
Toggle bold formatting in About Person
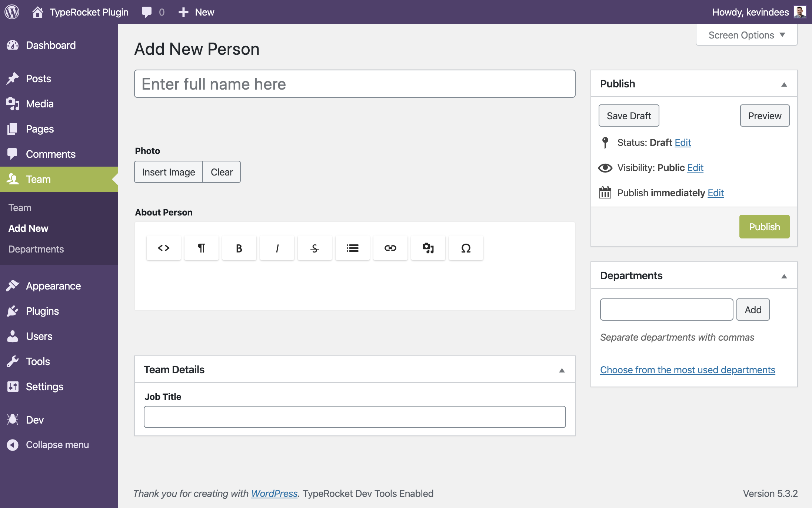click(x=239, y=248)
